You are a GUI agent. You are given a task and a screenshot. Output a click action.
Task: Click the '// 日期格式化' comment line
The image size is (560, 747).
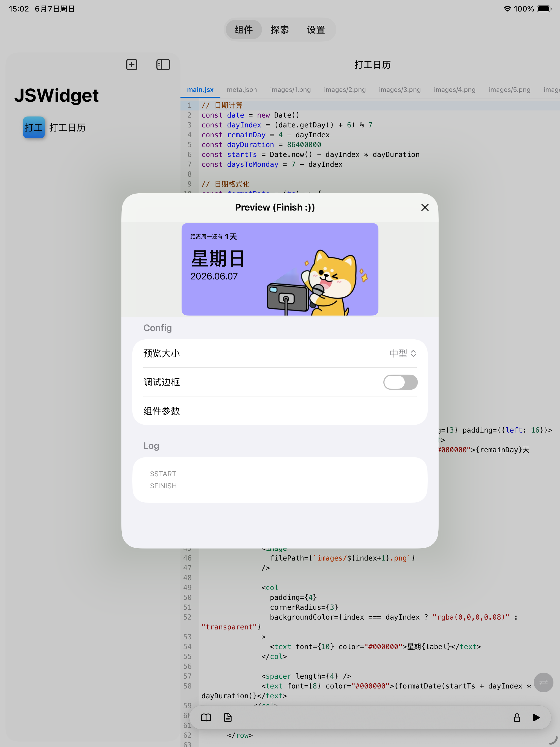click(x=225, y=184)
